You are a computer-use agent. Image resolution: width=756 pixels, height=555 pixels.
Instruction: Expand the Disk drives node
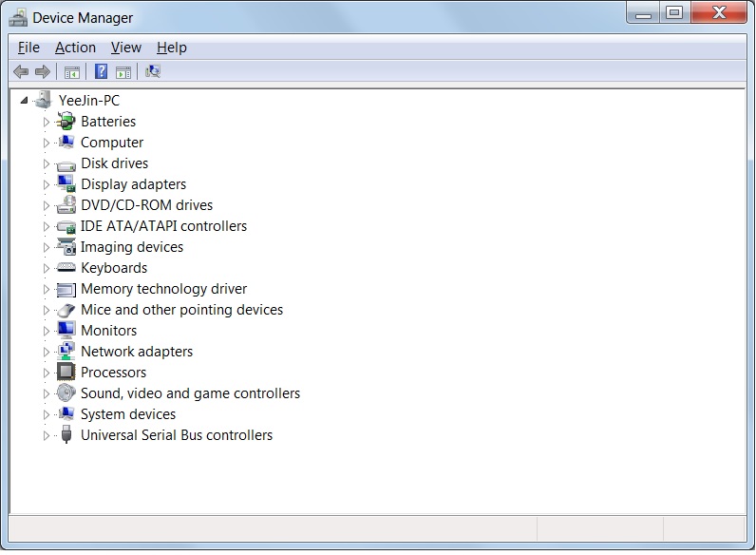[x=47, y=163]
